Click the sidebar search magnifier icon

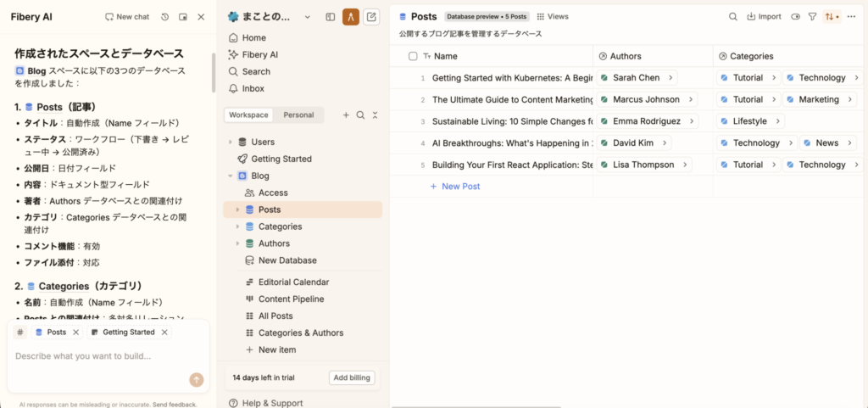click(x=360, y=115)
